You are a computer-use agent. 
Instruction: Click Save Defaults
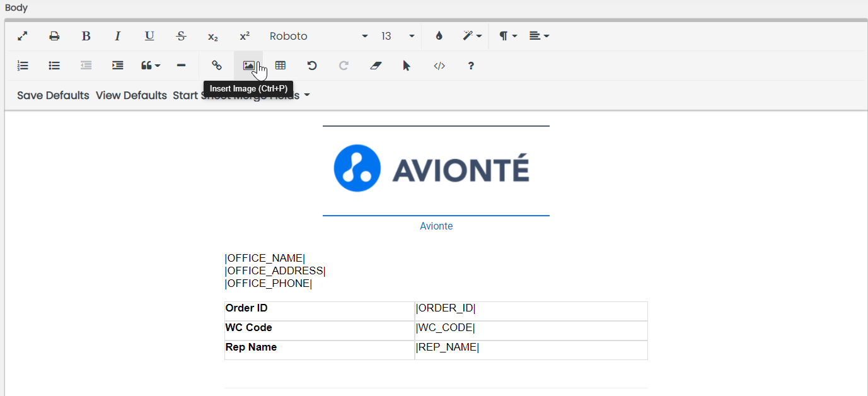coord(53,95)
